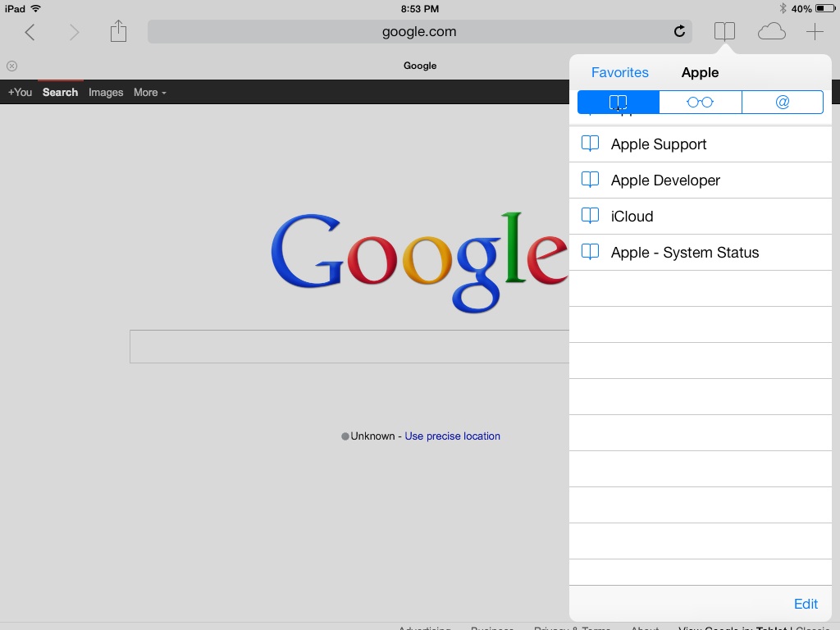
Task: Open Apple Support bookmark
Action: 701,144
